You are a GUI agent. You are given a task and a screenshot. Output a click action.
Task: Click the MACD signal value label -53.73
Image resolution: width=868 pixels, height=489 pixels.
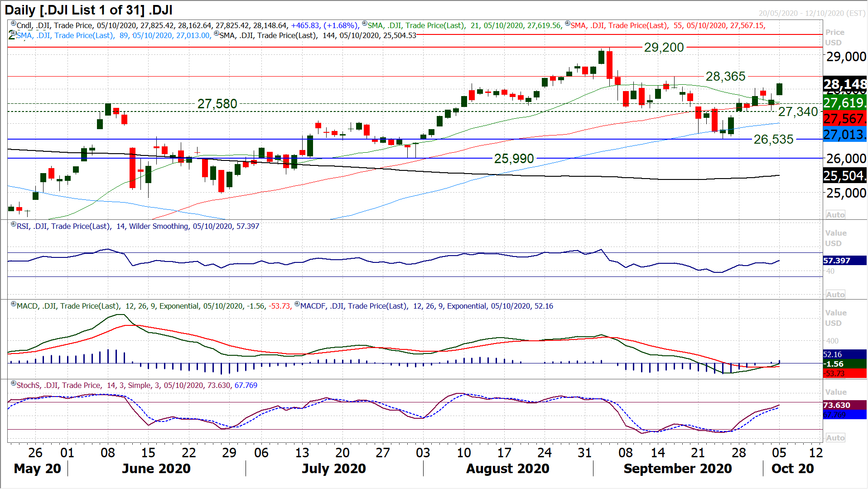tap(844, 373)
